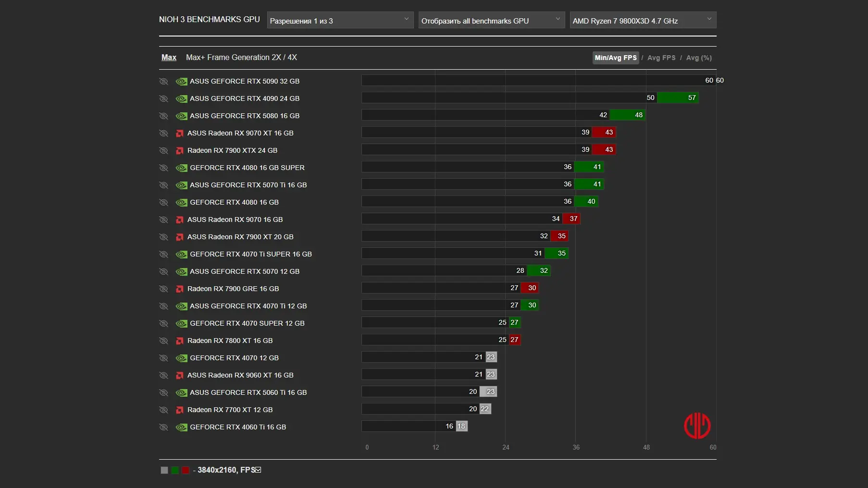
Task: Click the Radeon RX 7900 XTX 24 GB label
Action: click(x=233, y=151)
